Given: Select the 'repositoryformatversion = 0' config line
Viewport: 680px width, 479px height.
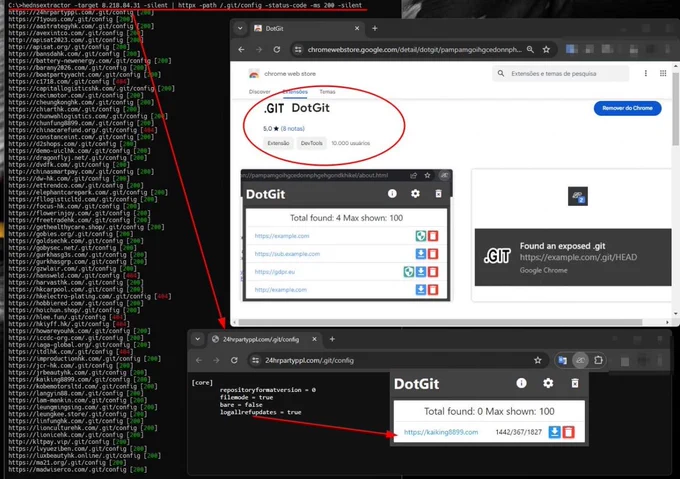Looking at the screenshot, I should pyautogui.click(x=268, y=390).
